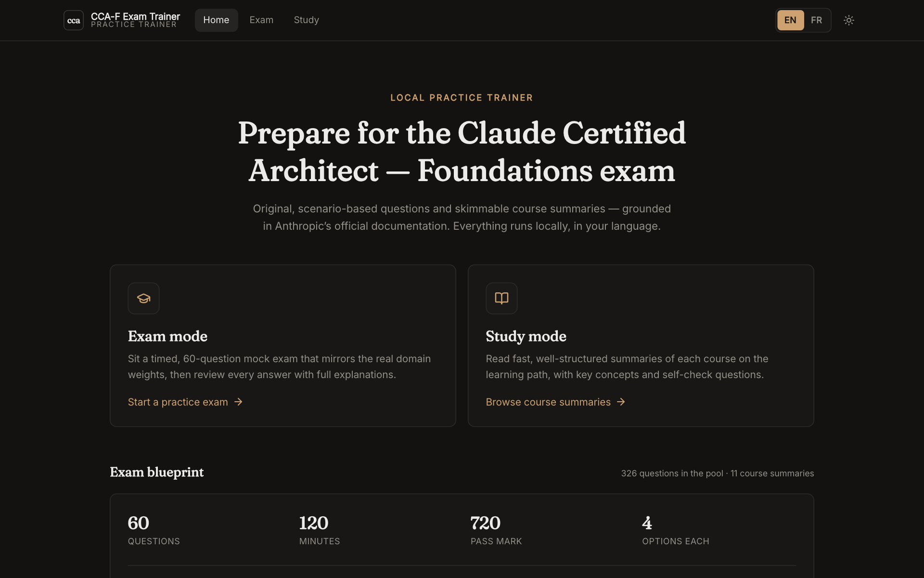Select the Study mode card heading
The height and width of the screenshot is (578, 924).
point(526,336)
